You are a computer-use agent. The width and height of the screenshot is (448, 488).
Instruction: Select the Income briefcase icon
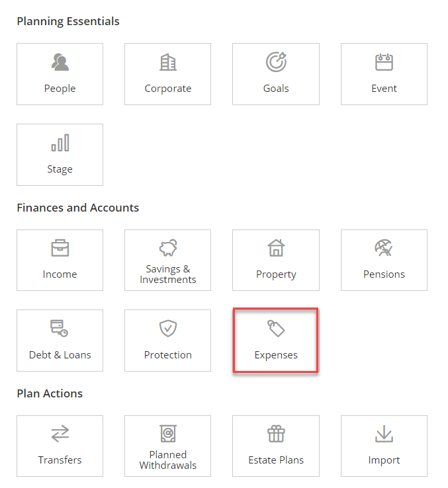pyautogui.click(x=60, y=248)
